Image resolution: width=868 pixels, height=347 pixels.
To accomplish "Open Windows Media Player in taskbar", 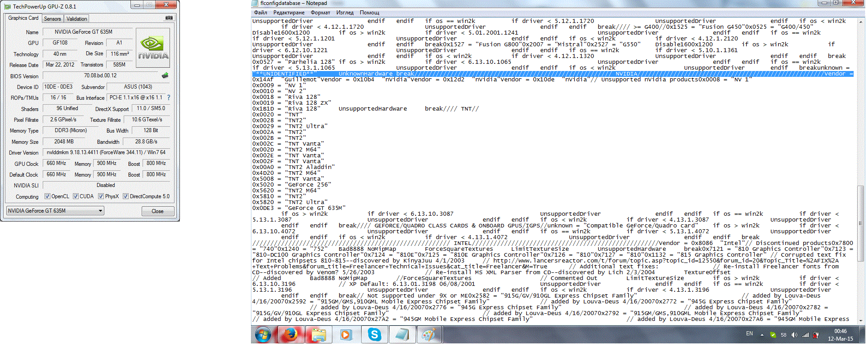I will pyautogui.click(x=345, y=335).
